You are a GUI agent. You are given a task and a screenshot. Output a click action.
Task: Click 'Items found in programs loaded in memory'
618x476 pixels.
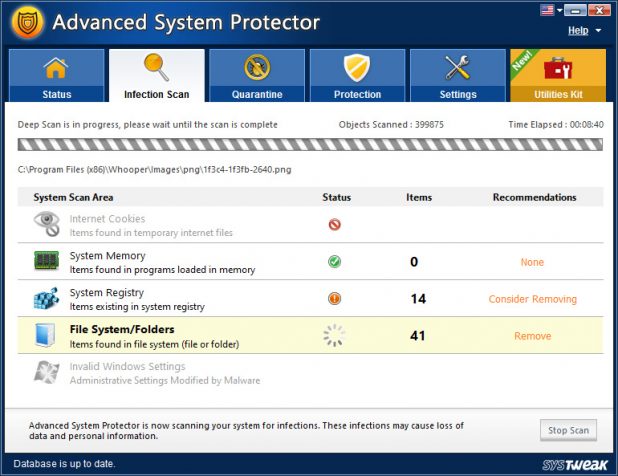tap(162, 270)
